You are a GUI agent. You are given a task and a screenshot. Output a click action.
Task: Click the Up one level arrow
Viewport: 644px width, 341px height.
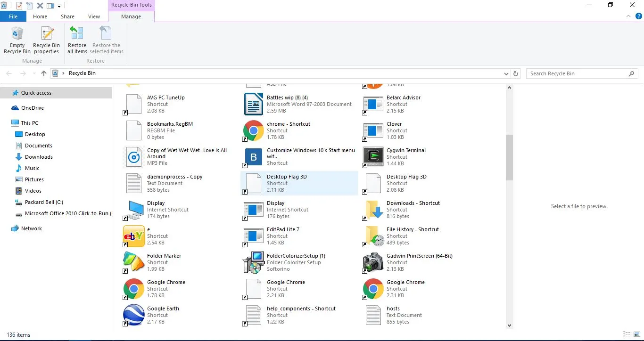coord(44,73)
